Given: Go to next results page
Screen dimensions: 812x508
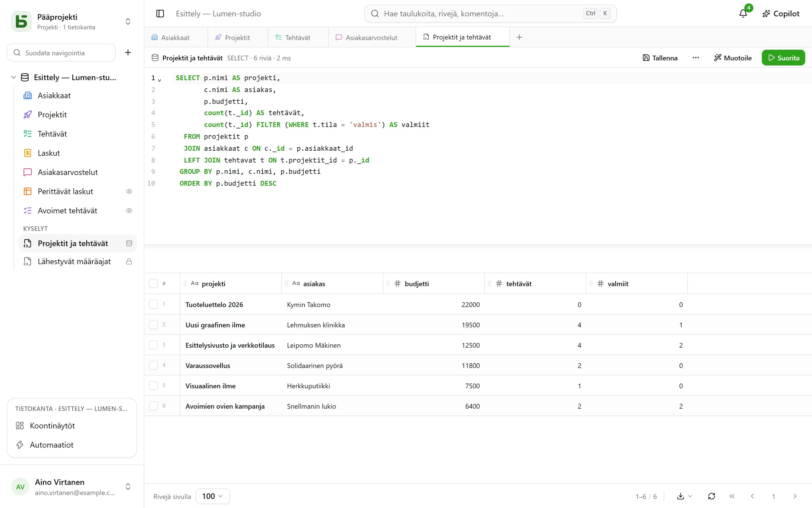Looking at the screenshot, I should 795,496.
